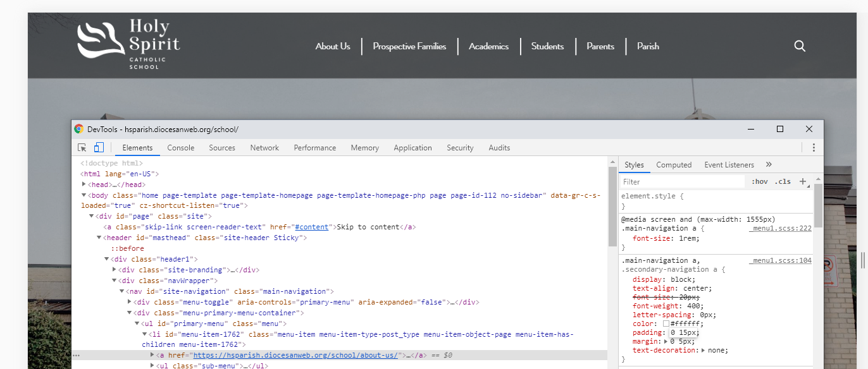The height and width of the screenshot is (369, 868).
Task: Click the Chrome icon in DevTools title bar
Action: (x=79, y=129)
